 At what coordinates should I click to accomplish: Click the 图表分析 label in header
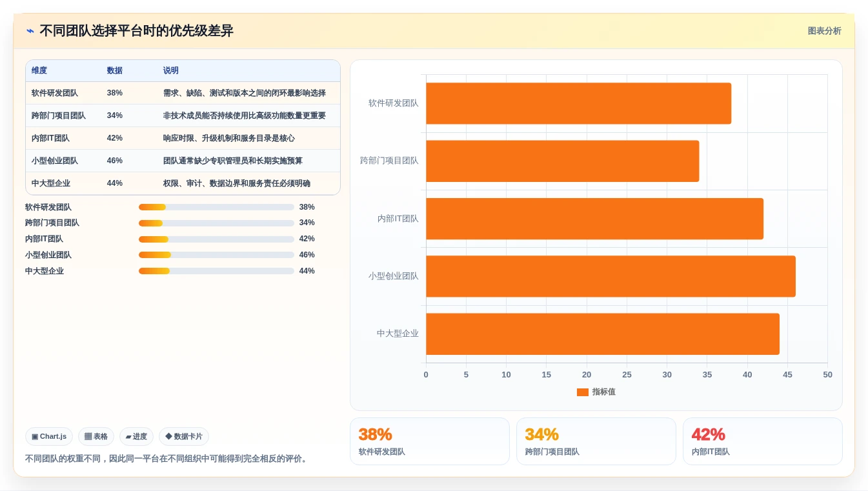click(824, 31)
